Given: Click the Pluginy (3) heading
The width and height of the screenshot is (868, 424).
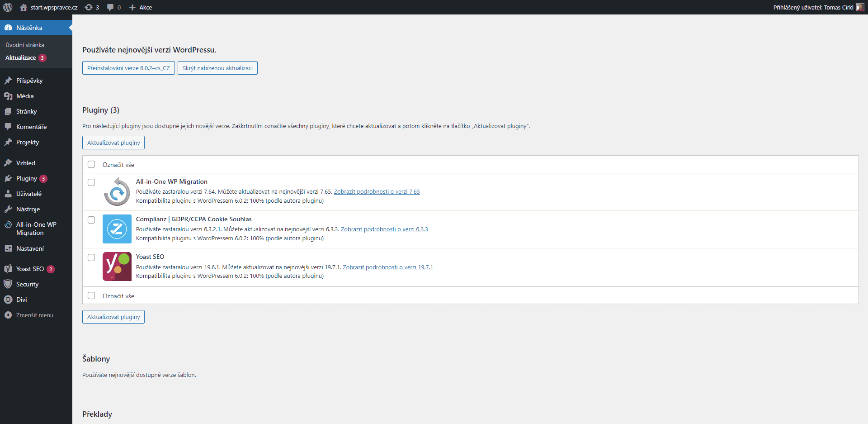Looking at the screenshot, I should 101,110.
